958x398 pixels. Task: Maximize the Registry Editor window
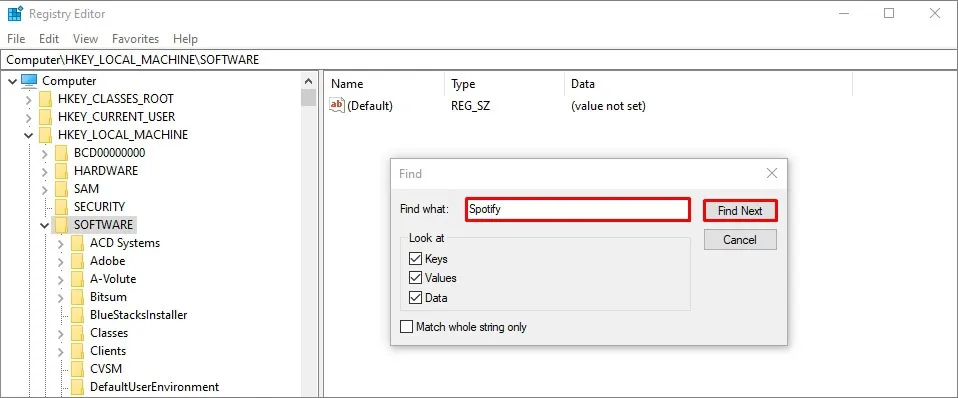pos(889,13)
